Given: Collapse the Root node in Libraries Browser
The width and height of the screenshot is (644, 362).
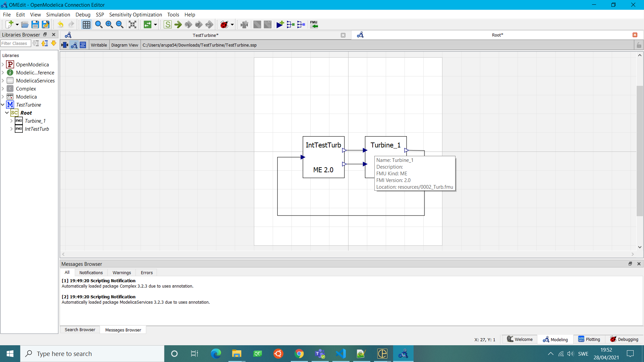Looking at the screenshot, I should tap(7, 113).
